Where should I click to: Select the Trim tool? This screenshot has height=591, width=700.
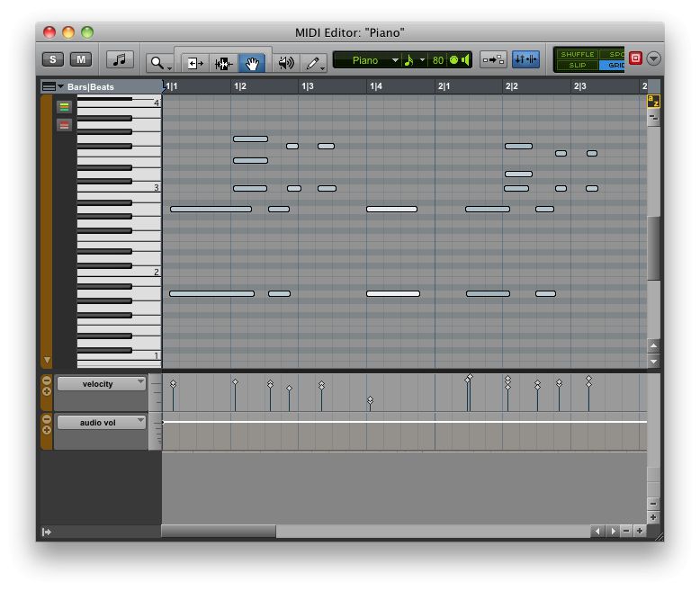click(194, 62)
